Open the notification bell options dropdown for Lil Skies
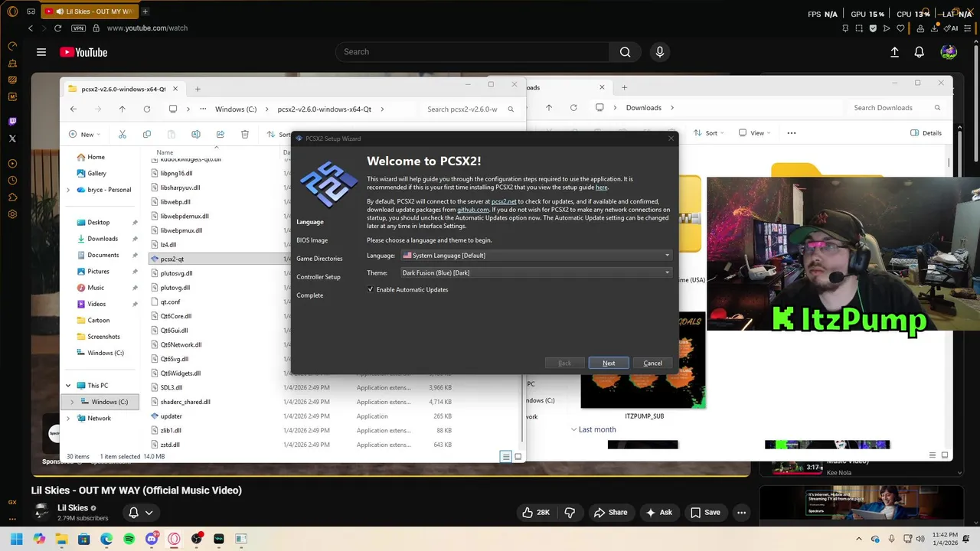This screenshot has width=980, height=551. point(141,512)
